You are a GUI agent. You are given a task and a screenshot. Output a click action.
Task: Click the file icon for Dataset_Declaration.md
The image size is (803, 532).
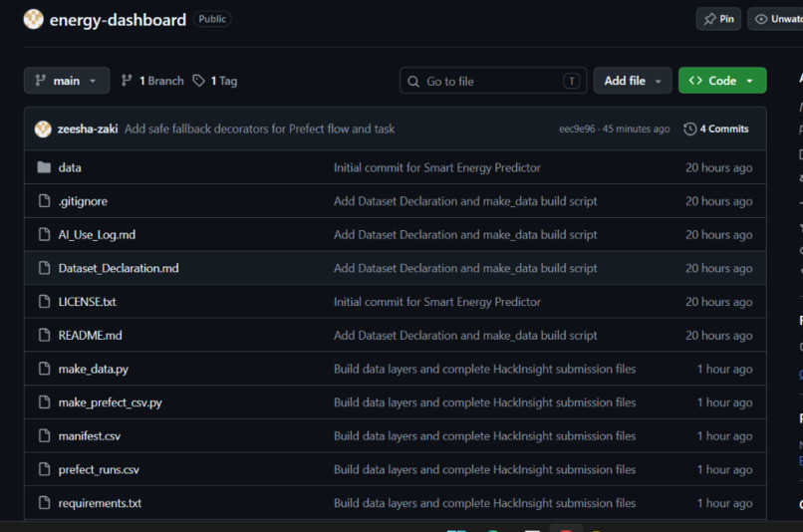click(x=45, y=268)
